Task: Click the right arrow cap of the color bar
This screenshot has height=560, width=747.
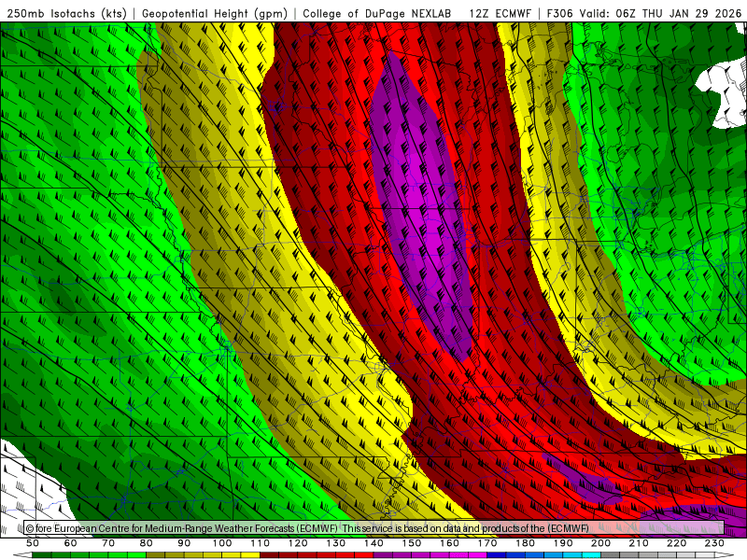Action: tap(725, 555)
